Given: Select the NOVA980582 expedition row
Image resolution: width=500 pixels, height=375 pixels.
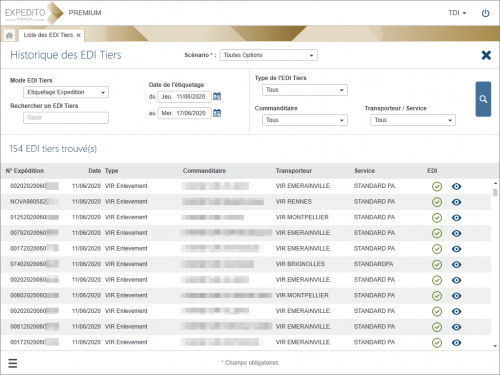Looking at the screenshot, I should pos(246,202).
